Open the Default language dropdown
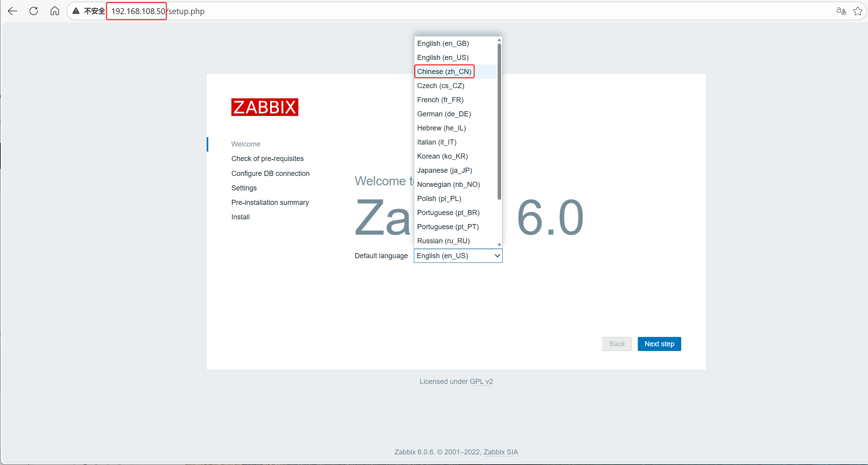This screenshot has width=868, height=465. (x=458, y=256)
